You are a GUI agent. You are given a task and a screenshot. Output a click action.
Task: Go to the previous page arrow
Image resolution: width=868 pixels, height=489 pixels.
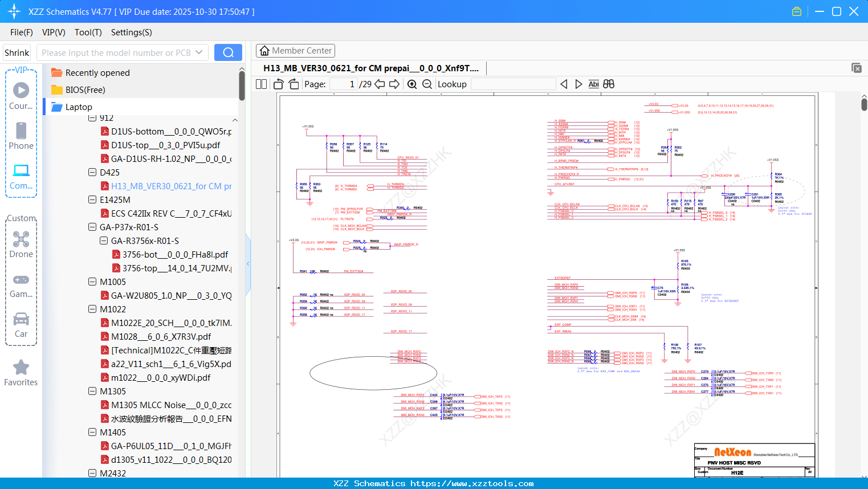pyautogui.click(x=380, y=84)
